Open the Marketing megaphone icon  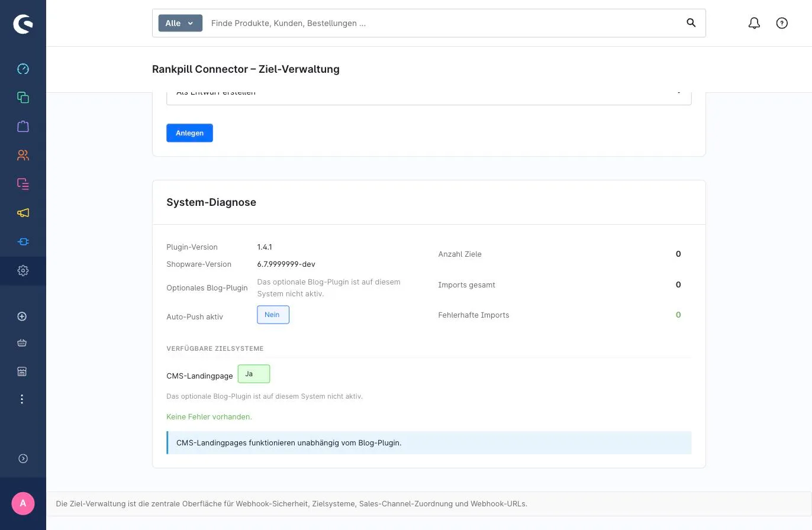(23, 213)
